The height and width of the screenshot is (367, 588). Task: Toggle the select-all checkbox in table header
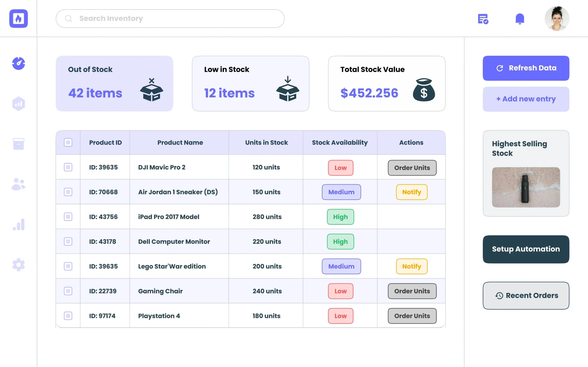point(68,142)
